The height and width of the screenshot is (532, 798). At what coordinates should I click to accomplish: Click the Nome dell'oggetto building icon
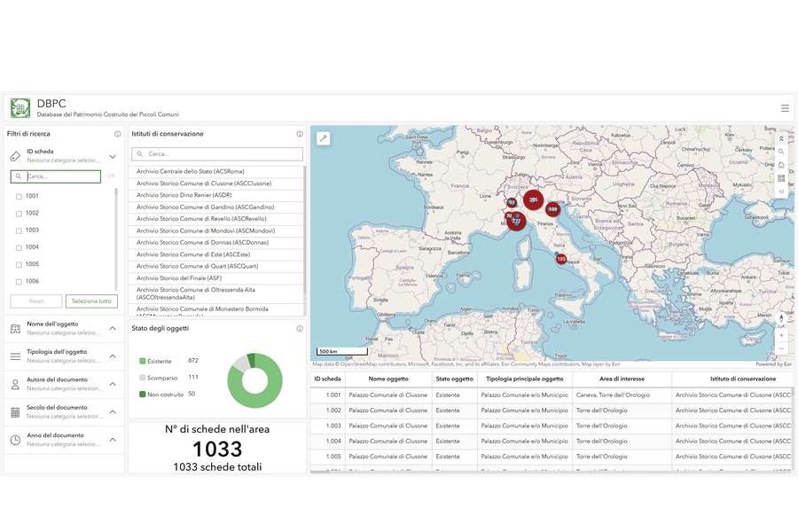(x=15, y=328)
